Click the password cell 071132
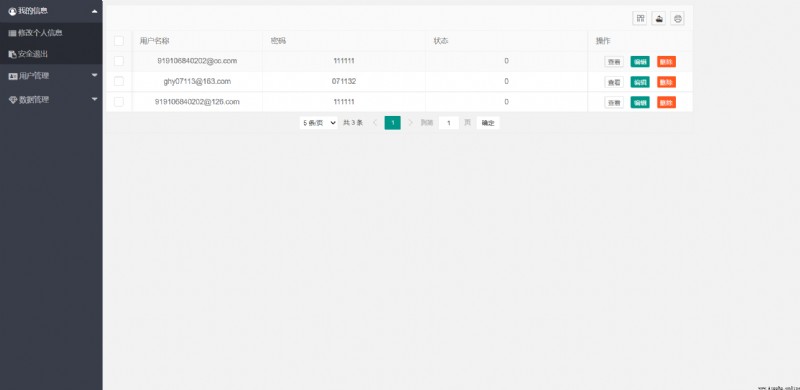 [344, 81]
